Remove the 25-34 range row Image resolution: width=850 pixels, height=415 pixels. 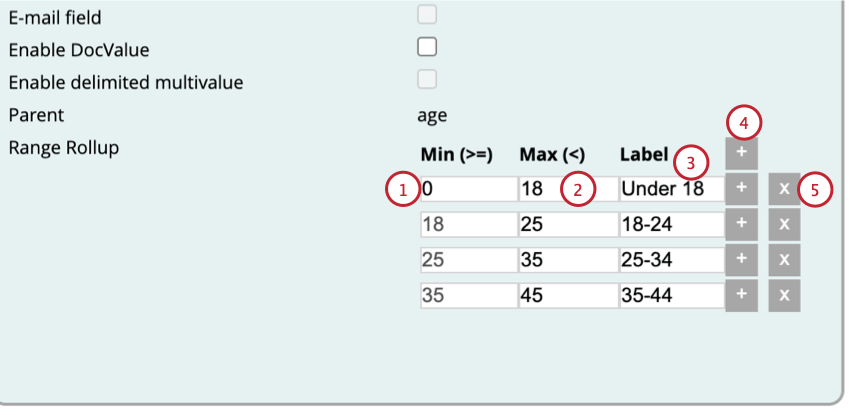784,260
